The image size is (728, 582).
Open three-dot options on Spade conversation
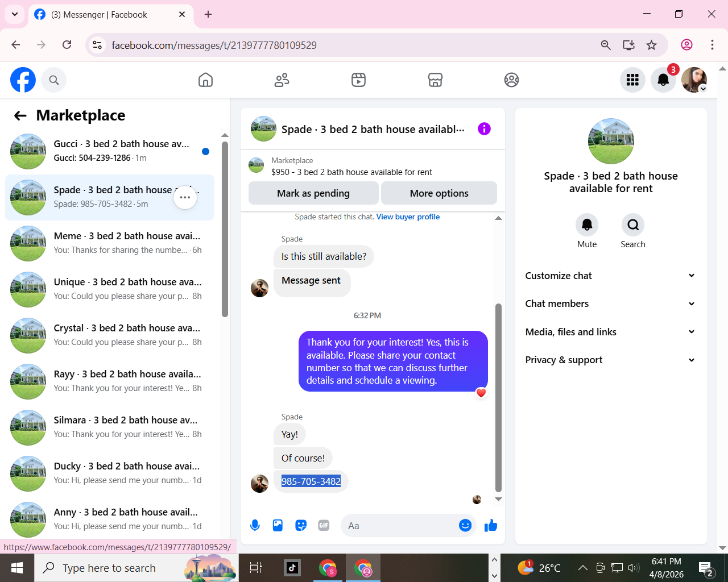185,197
